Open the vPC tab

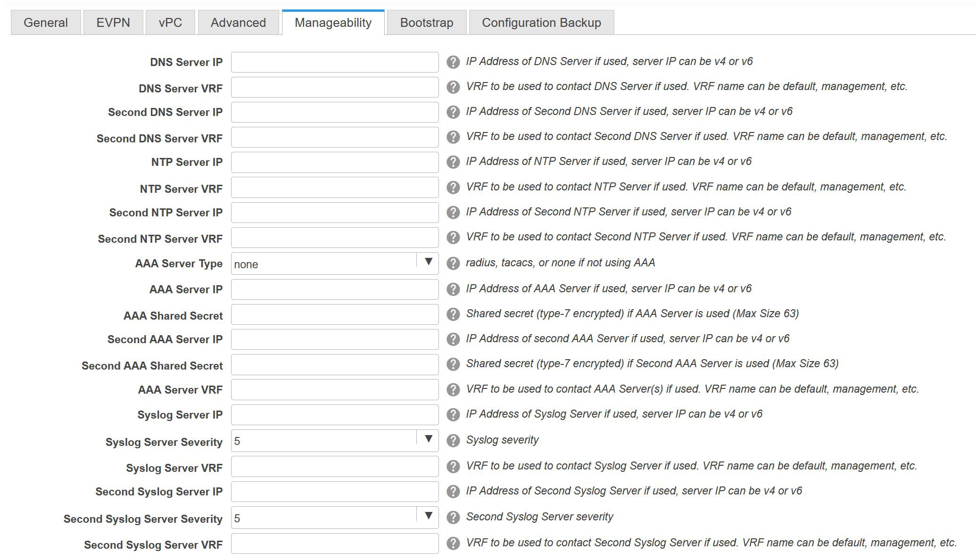[170, 23]
